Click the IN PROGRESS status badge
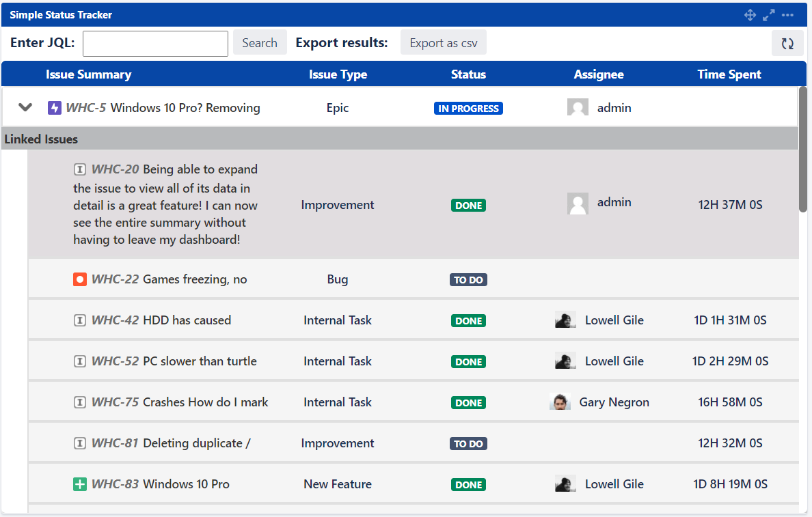The image size is (812, 517). [468, 108]
